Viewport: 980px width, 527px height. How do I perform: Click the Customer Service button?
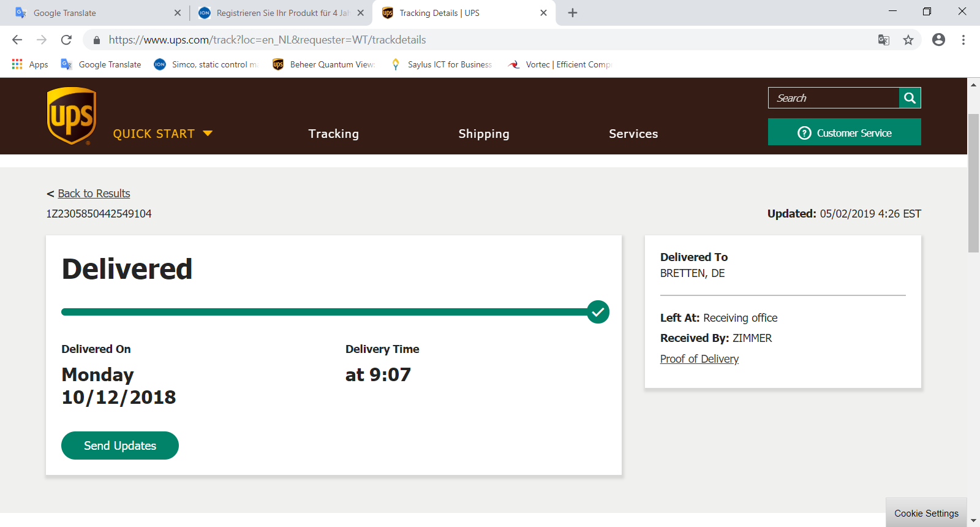845,132
